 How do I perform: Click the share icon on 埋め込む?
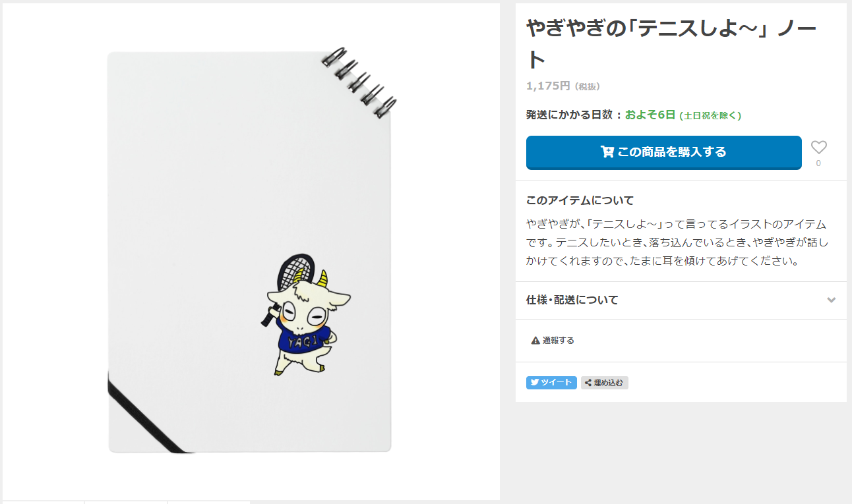tap(588, 383)
